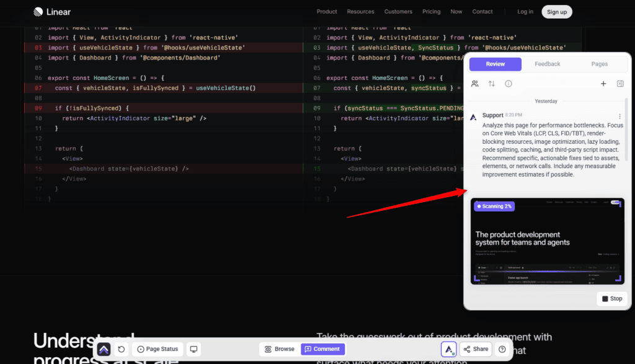Open the Product menu
The image size is (635, 364).
point(326,12)
